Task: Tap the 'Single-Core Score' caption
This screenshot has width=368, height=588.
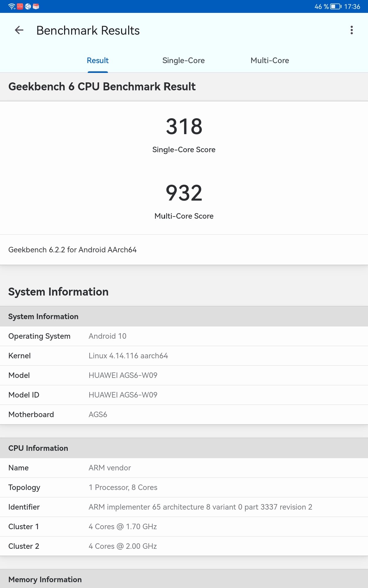Action: (x=184, y=149)
